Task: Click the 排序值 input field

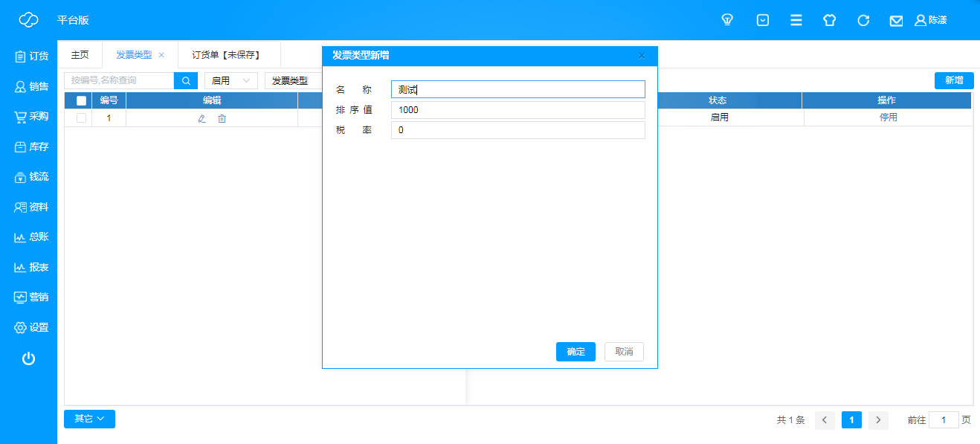Action: [518, 110]
